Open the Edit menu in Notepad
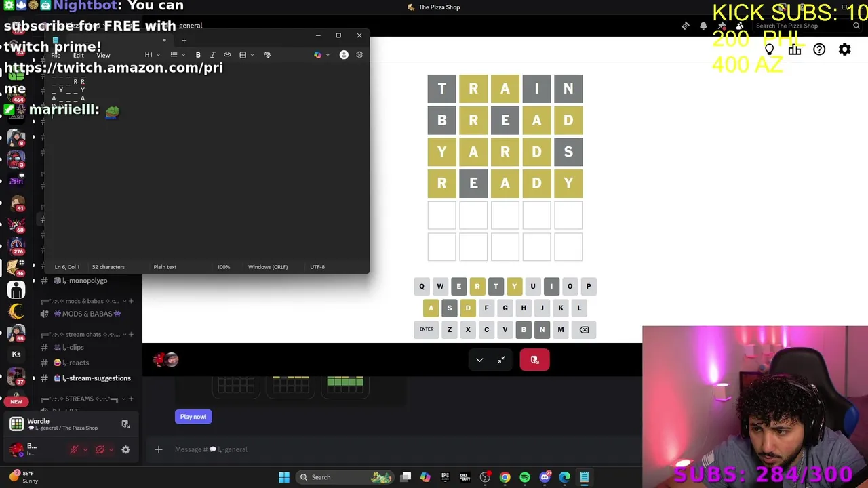 point(79,55)
